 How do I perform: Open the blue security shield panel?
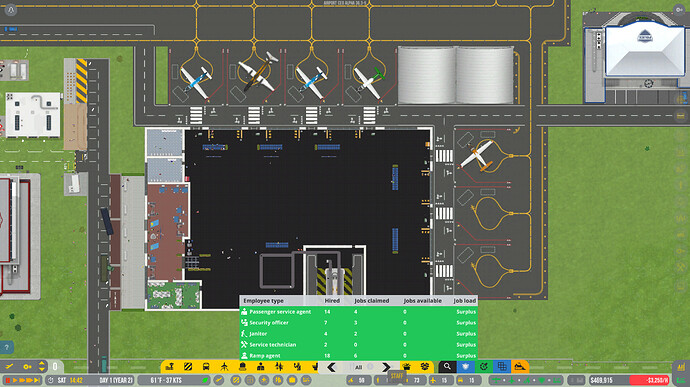pos(466,366)
